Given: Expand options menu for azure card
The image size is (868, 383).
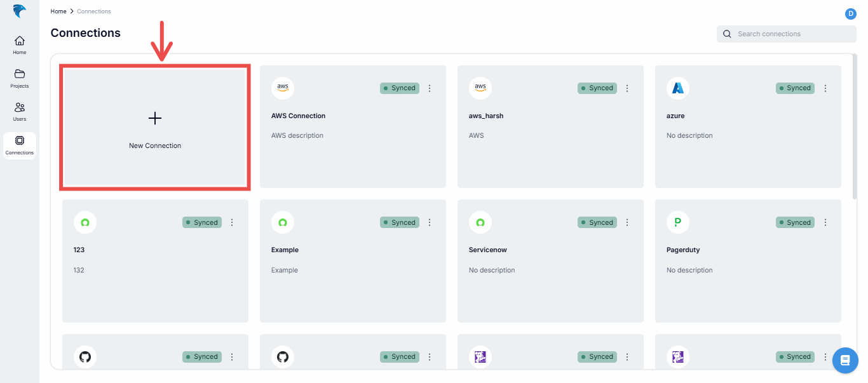Looking at the screenshot, I should tap(825, 88).
